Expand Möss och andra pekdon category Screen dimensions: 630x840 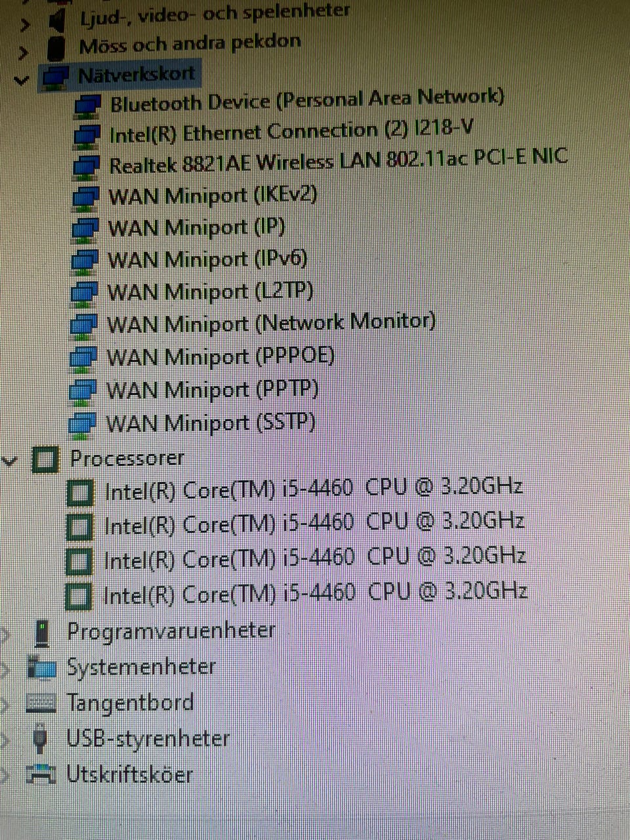(24, 51)
